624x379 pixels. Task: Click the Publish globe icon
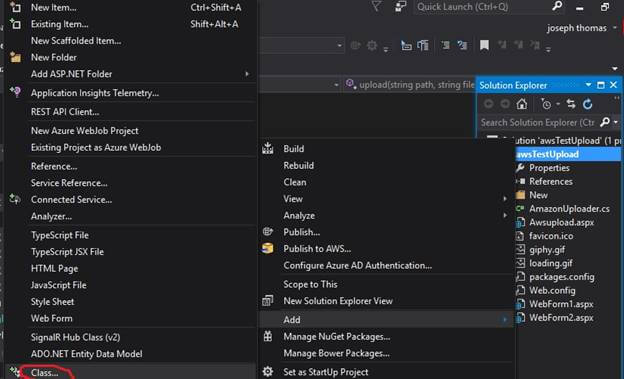[268, 231]
